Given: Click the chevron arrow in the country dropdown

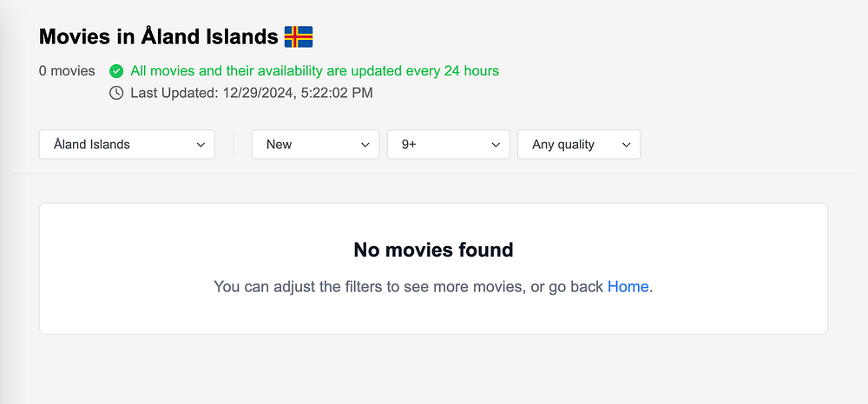Looking at the screenshot, I should 201,145.
